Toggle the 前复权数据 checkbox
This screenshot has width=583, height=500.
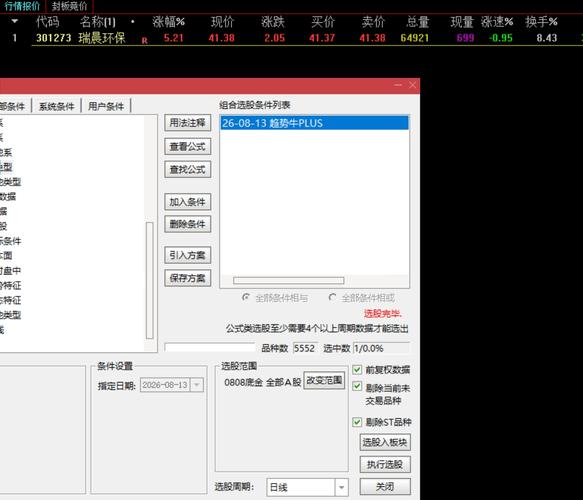(357, 370)
